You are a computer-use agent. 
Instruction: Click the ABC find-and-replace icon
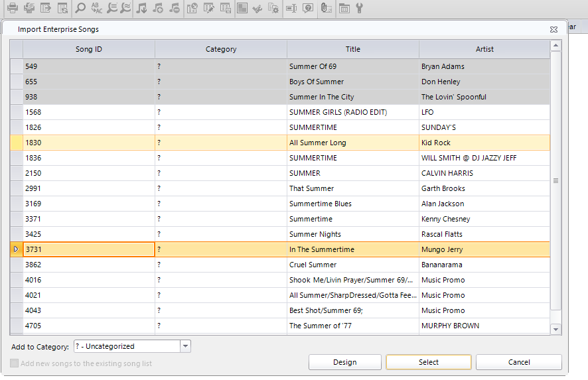97,8
